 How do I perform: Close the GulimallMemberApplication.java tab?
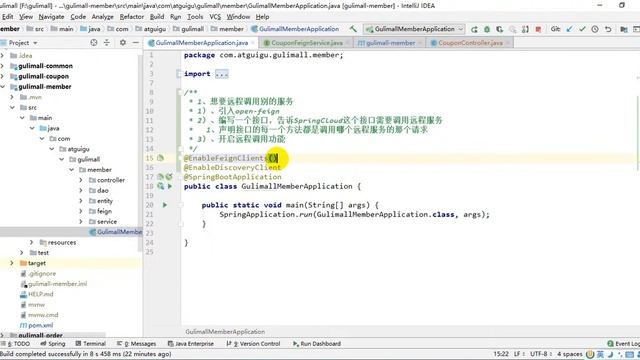coord(253,43)
